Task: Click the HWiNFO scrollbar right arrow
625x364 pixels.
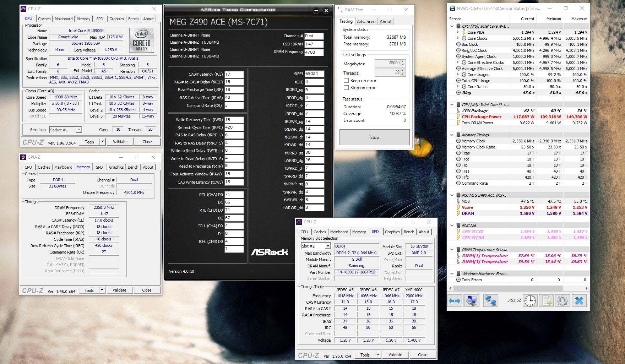Action: (x=586, y=288)
